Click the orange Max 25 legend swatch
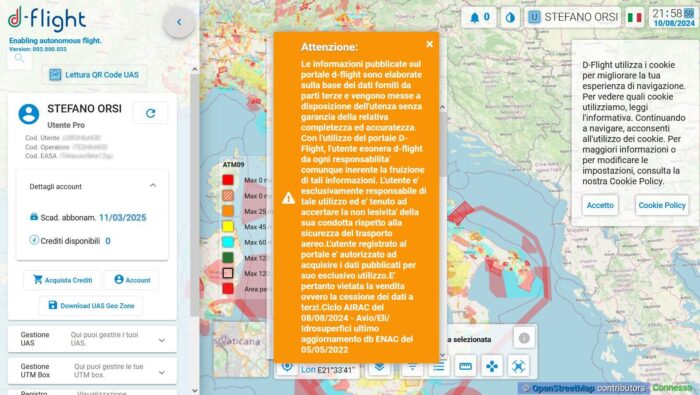Screen dimensions: 700x395 228,211
